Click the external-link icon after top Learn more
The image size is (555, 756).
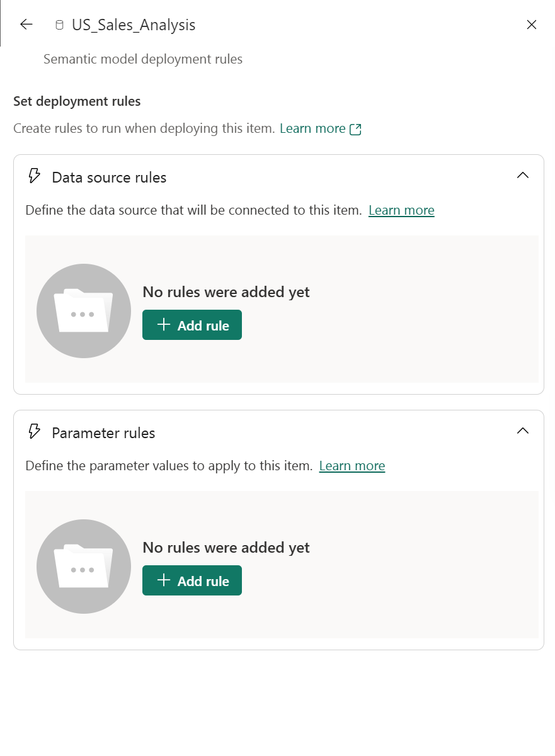[x=355, y=128]
